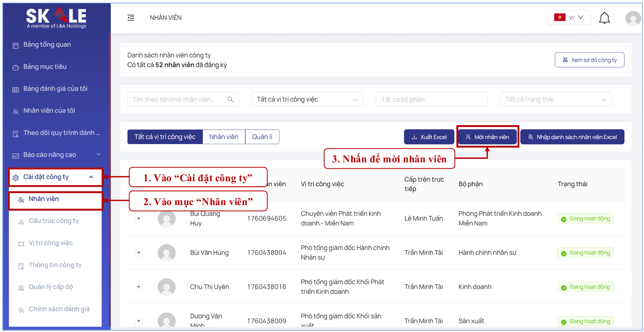Click Bùi Văn Hùng's avatar thumbnail
Image resolution: width=644 pixels, height=332 pixels.
pos(166,253)
